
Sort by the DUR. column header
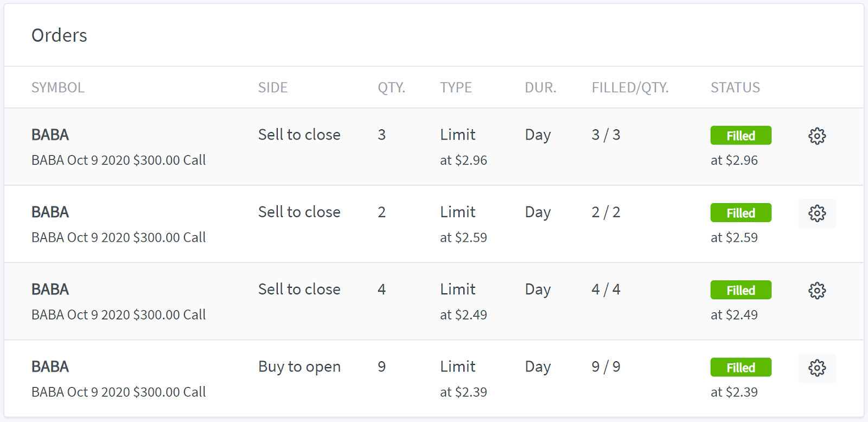pyautogui.click(x=540, y=87)
